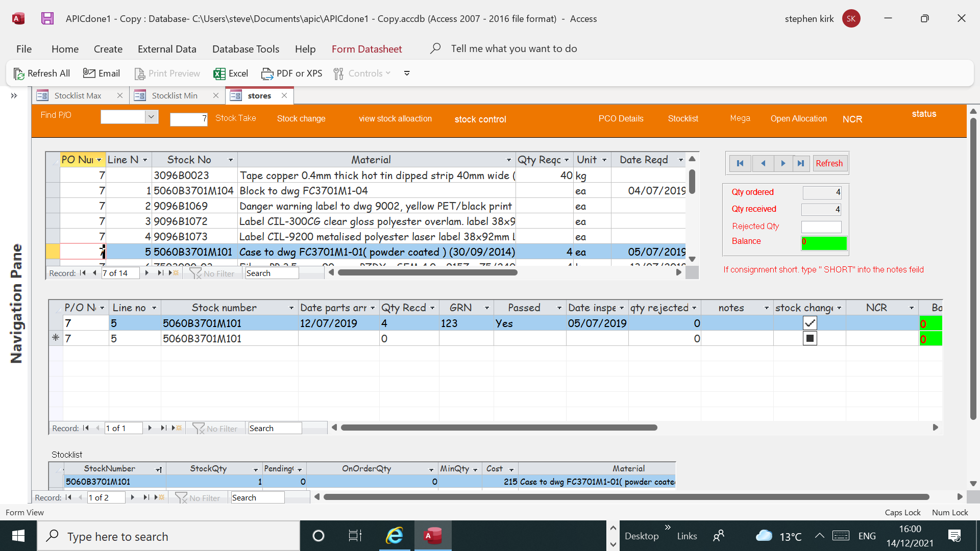Open StockQty column filter dropdown
The width and height of the screenshot is (980, 551).
pyautogui.click(x=256, y=469)
